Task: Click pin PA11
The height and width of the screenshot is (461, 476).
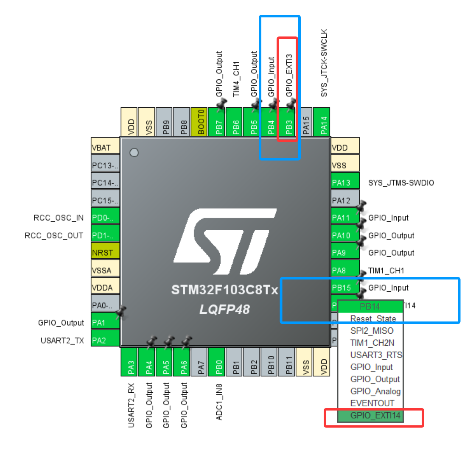Action: point(345,216)
